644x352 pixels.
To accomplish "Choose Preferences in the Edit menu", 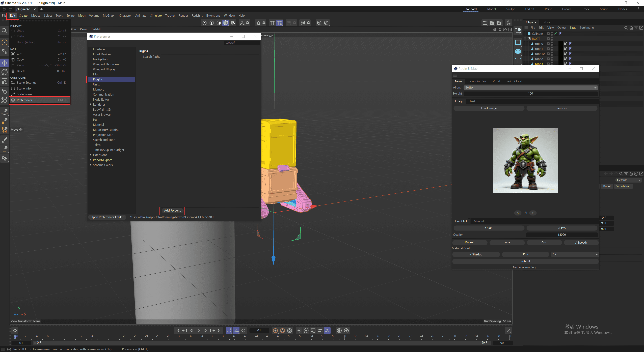I will pos(40,100).
